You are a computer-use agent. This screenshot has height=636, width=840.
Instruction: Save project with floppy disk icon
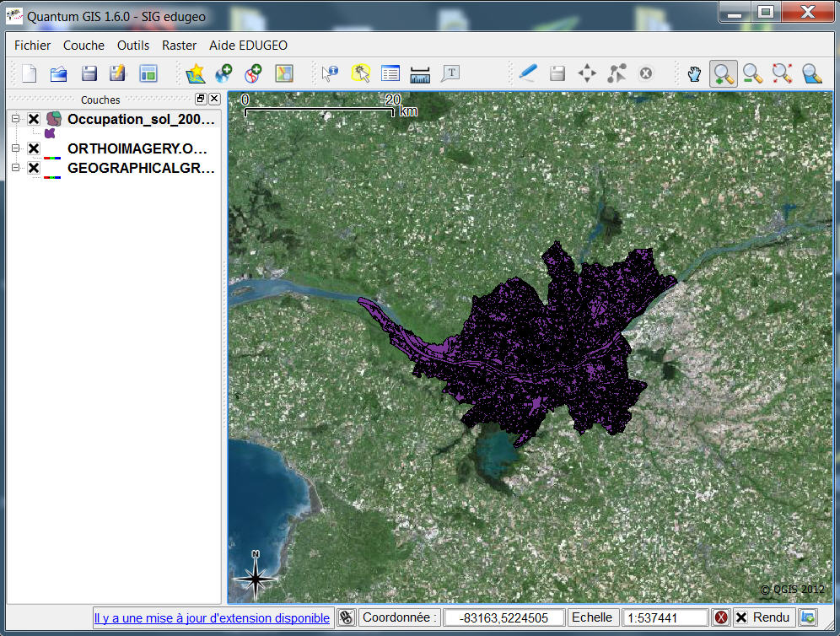89,73
